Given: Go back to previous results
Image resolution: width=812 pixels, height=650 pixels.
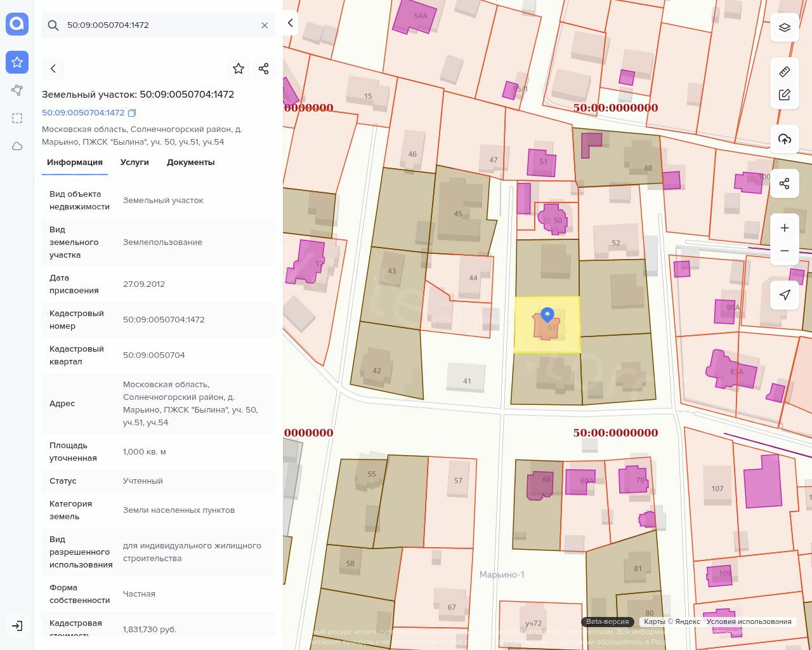Looking at the screenshot, I should point(53,69).
